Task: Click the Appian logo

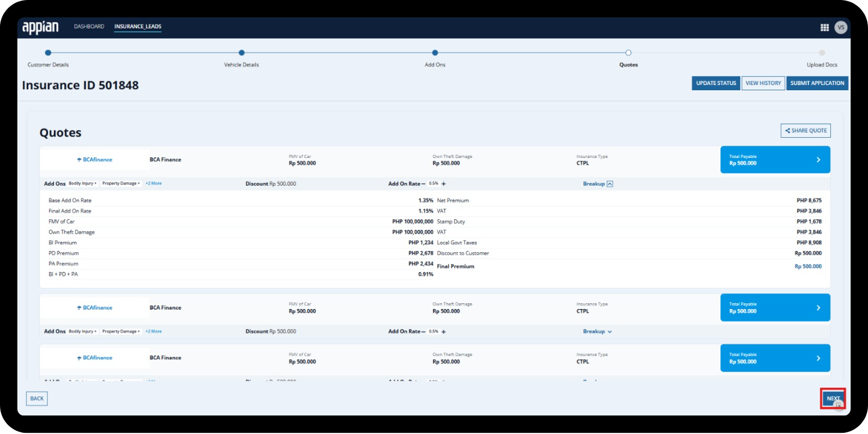Action: (40, 27)
